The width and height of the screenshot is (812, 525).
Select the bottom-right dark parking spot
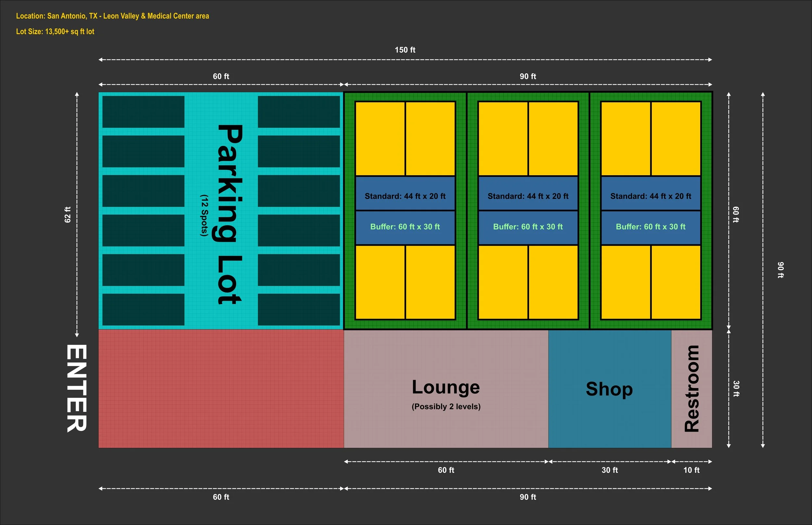click(298, 310)
